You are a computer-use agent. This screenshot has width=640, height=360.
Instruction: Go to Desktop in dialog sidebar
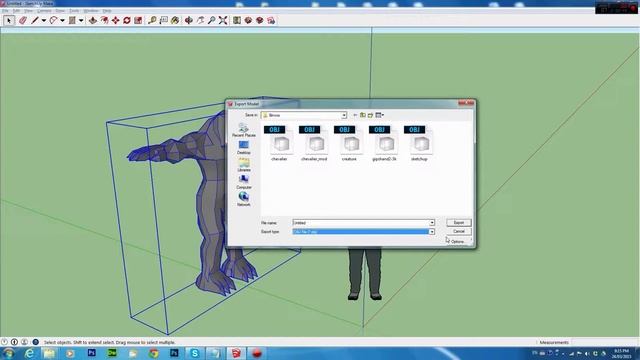[244, 147]
